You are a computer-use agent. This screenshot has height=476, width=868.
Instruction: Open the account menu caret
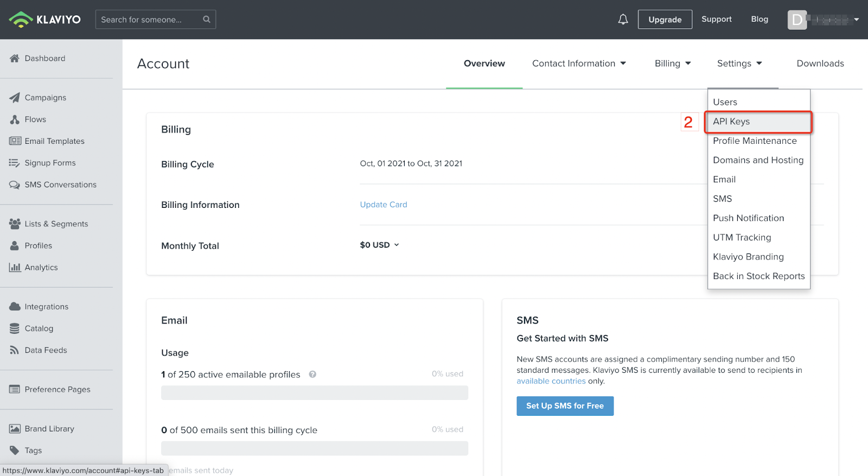tap(857, 20)
